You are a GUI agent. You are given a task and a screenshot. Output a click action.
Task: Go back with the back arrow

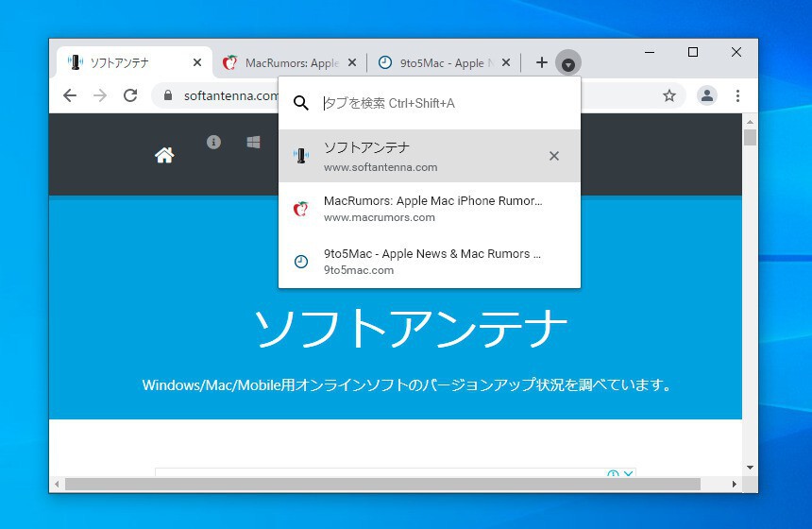point(70,95)
